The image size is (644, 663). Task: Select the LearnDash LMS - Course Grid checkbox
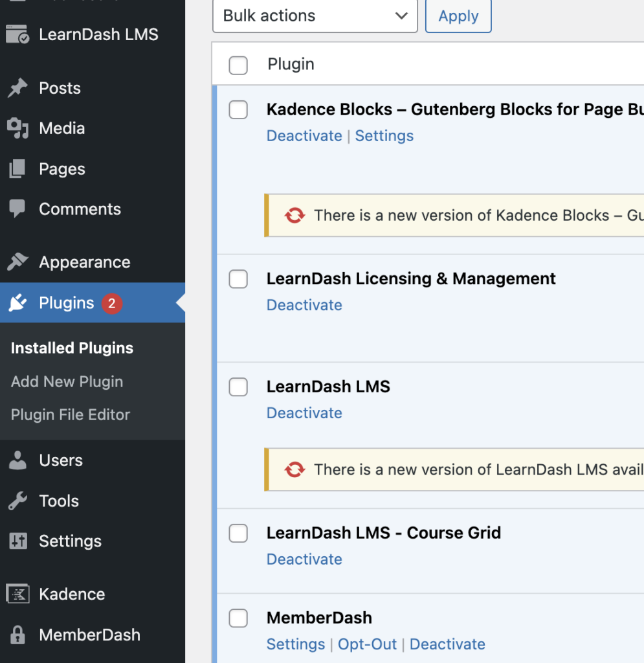pyautogui.click(x=238, y=534)
